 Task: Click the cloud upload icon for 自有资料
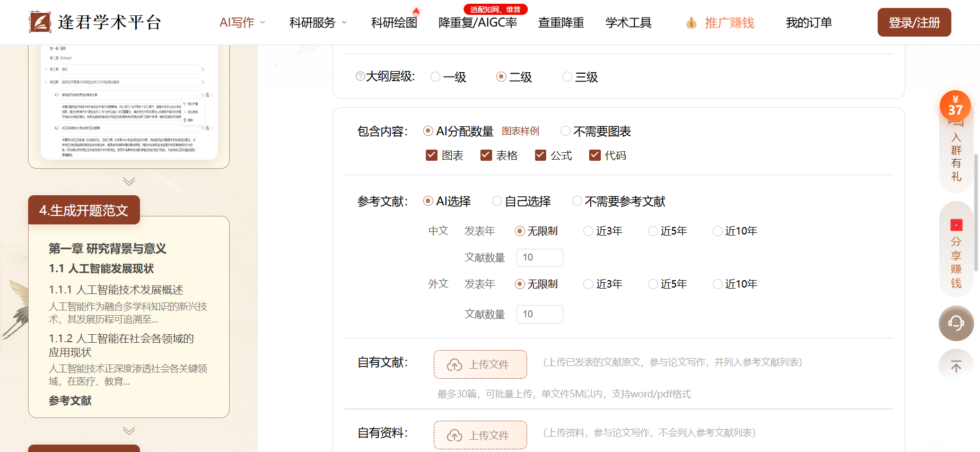(x=454, y=436)
